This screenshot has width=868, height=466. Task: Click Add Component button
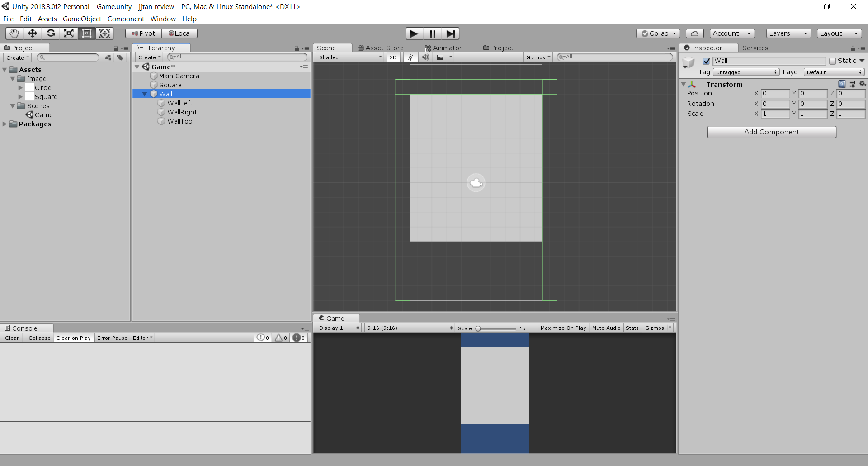coord(772,132)
